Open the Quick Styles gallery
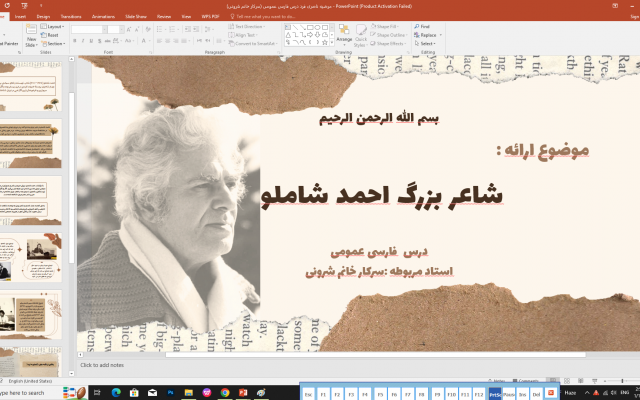Viewport: 640px width, 400px height. point(361,36)
